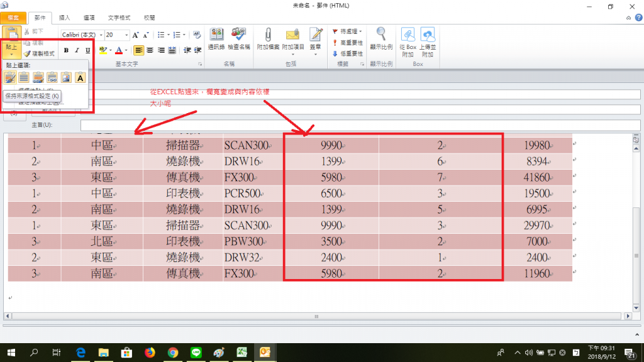644x362 pixels.
Task: Open LINE app from the taskbar
Action: pyautogui.click(x=196, y=352)
